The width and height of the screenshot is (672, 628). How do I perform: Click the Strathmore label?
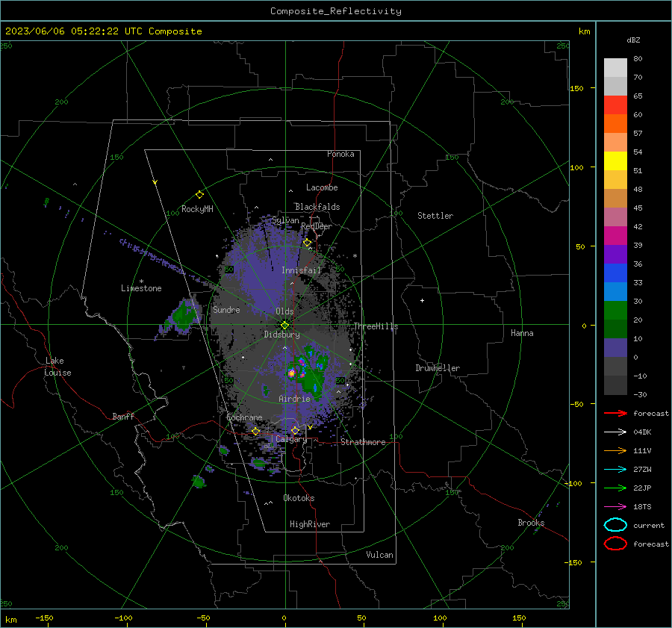point(363,442)
